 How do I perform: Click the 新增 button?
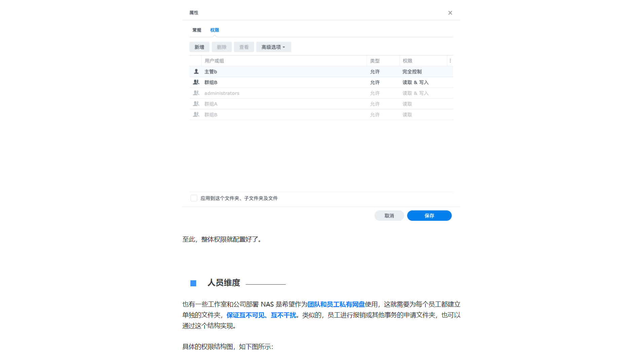199,47
